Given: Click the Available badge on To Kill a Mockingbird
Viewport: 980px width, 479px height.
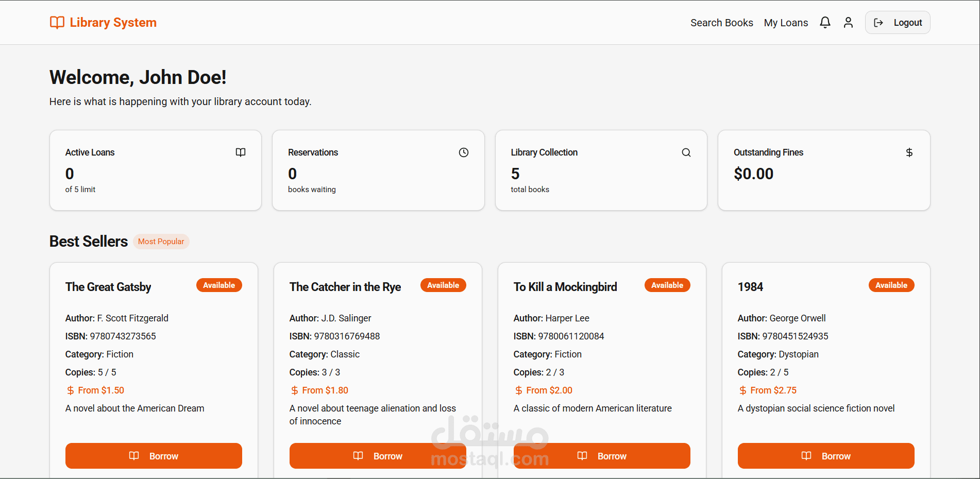Looking at the screenshot, I should [667, 285].
